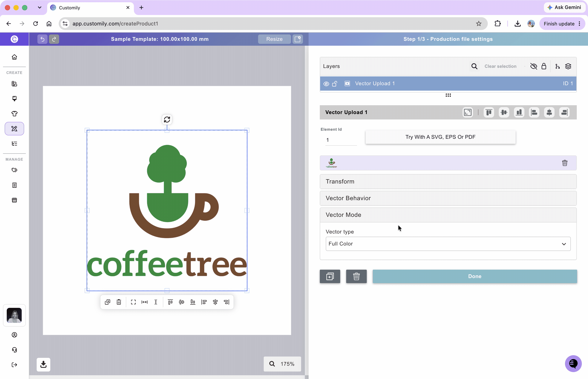Delete element using canvas floating toolbar trash
The image size is (588, 379).
119,302
